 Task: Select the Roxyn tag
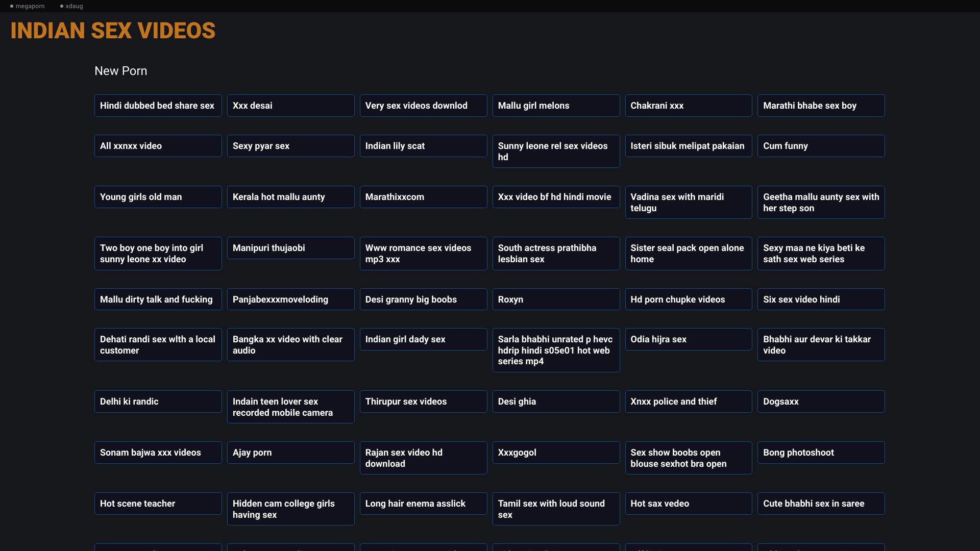pyautogui.click(x=556, y=299)
